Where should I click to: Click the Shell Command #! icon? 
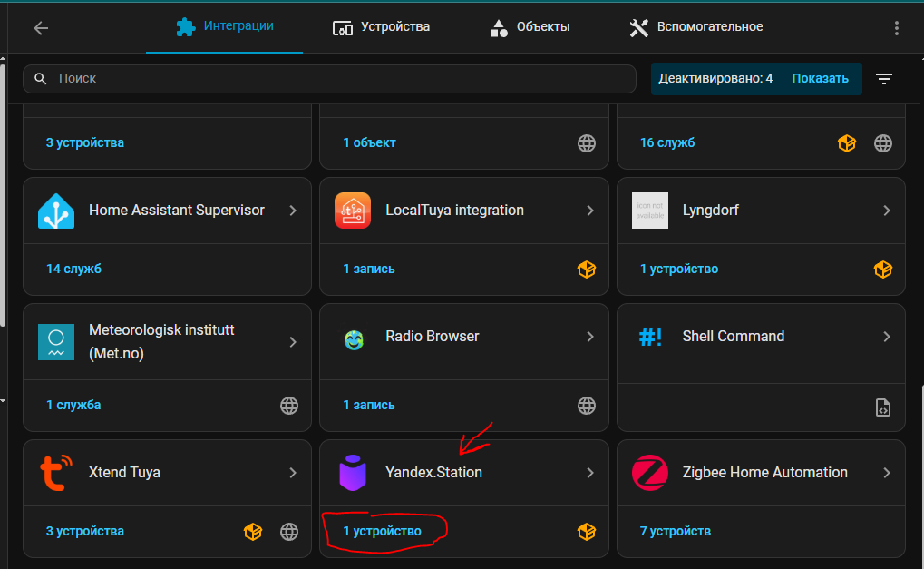pos(650,337)
